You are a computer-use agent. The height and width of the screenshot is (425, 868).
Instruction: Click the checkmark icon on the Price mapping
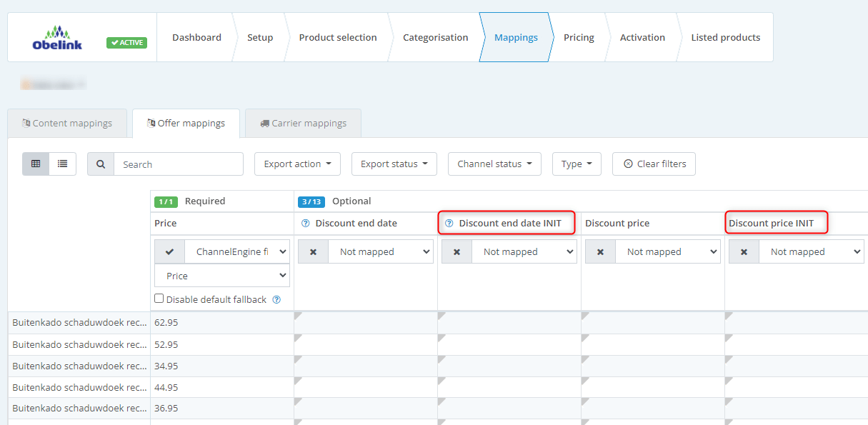pyautogui.click(x=169, y=251)
